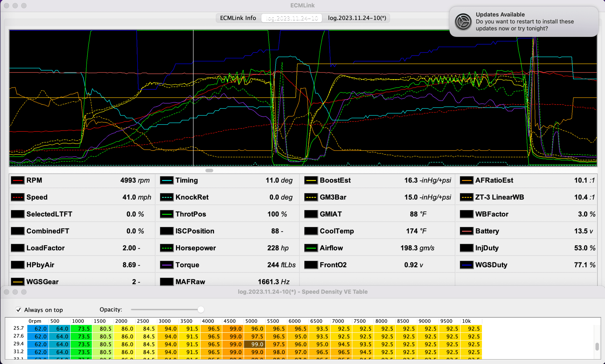605x364 pixels.
Task: Click the Torque value 244 ftLbs
Action: [x=281, y=265]
